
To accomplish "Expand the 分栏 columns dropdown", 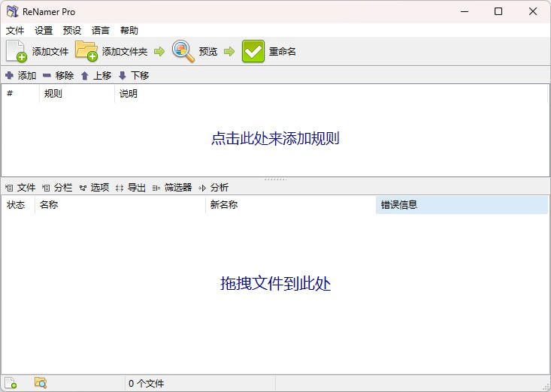I will pos(58,188).
